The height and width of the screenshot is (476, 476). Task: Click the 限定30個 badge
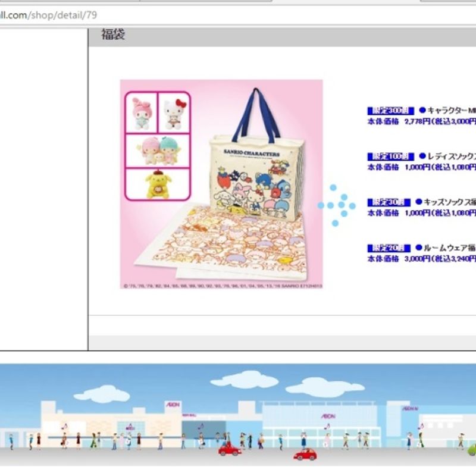click(x=389, y=202)
